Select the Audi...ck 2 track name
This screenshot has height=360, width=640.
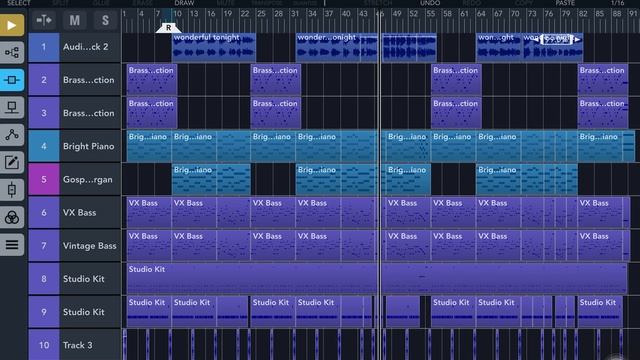pos(85,47)
